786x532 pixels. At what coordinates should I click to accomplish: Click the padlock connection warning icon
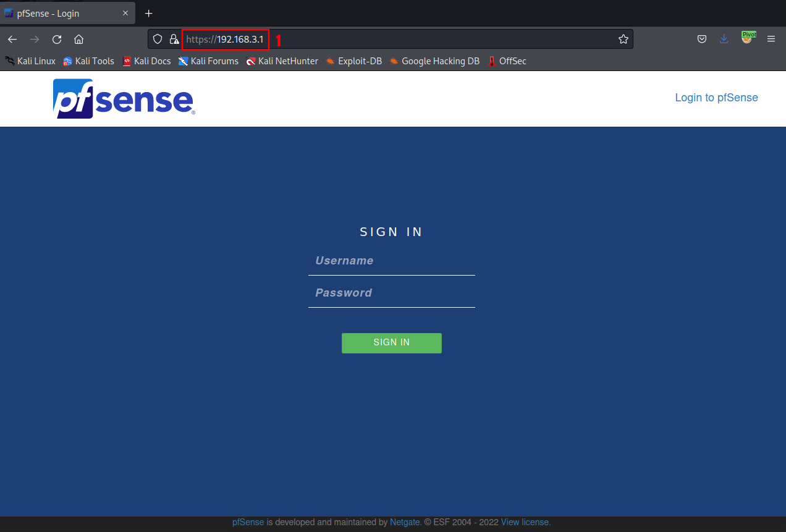pyautogui.click(x=174, y=40)
